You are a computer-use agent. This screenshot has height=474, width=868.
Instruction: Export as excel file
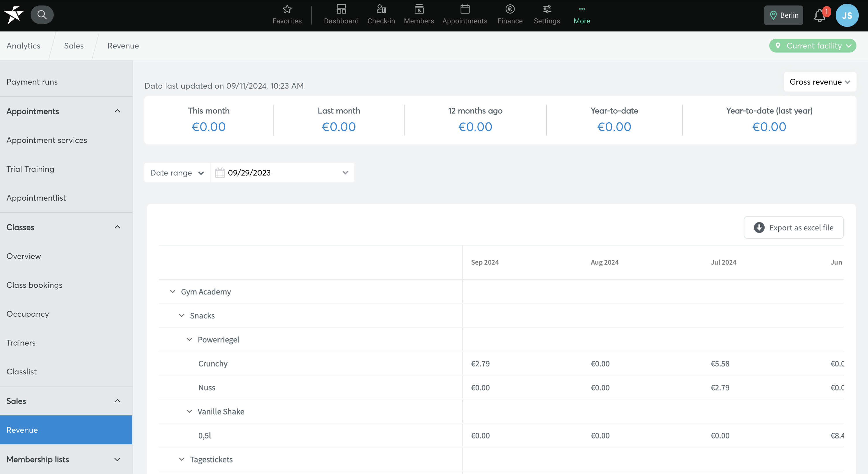pos(794,228)
